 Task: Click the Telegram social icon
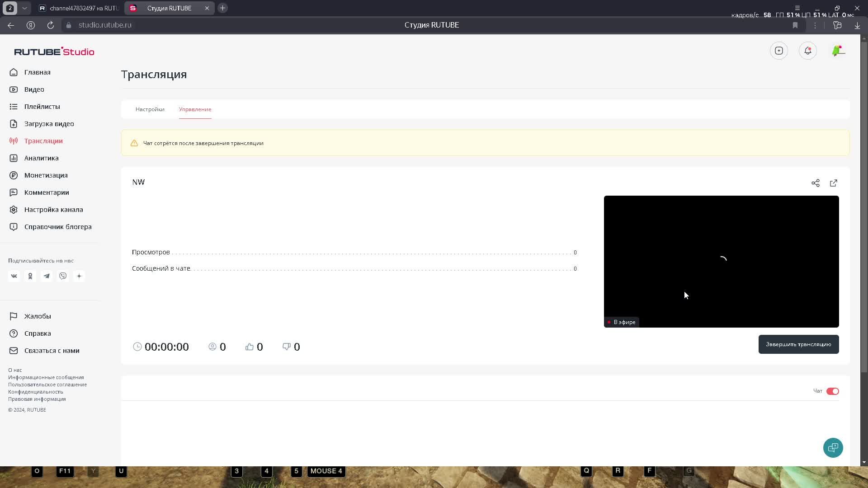pyautogui.click(x=47, y=276)
